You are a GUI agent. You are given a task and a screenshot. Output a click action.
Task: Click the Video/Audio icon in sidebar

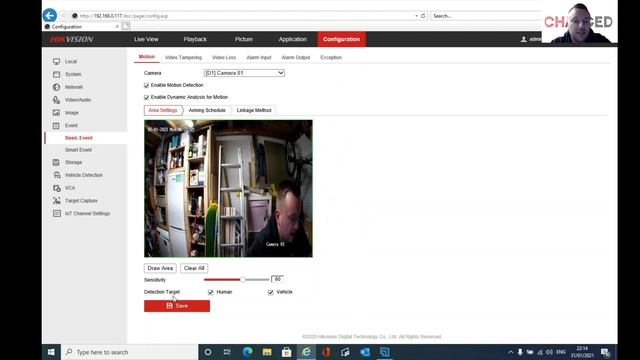(x=56, y=100)
